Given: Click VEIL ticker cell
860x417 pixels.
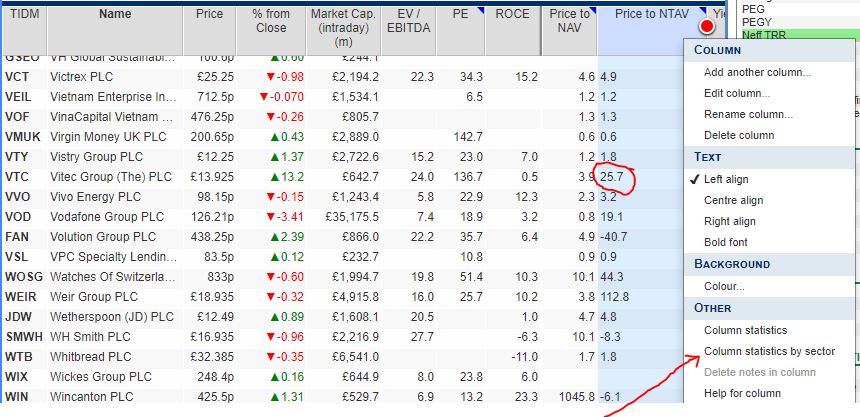Looking at the screenshot, I should (18, 97).
